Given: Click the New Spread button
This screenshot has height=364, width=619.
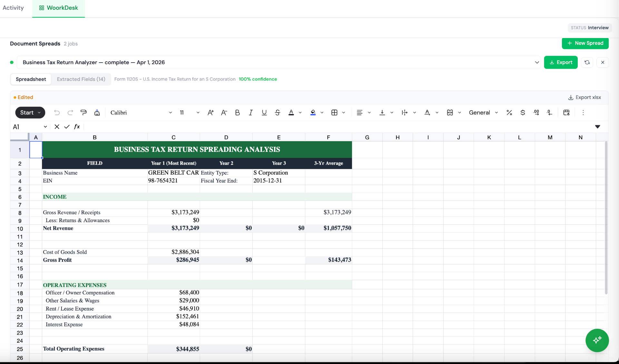Looking at the screenshot, I should 585,43.
